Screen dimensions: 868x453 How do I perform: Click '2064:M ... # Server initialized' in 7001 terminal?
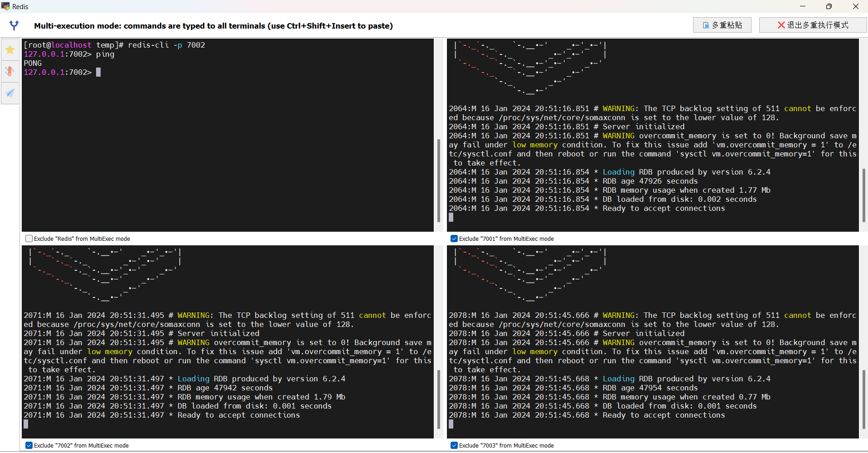567,127
